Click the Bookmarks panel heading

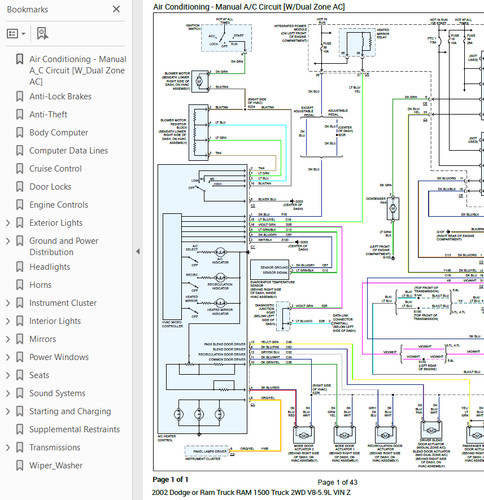click(x=27, y=9)
